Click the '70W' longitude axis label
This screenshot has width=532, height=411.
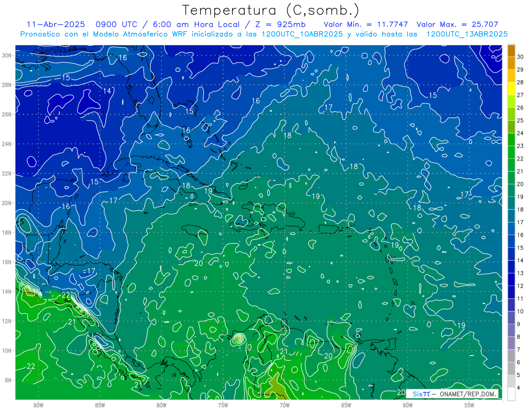click(x=285, y=406)
